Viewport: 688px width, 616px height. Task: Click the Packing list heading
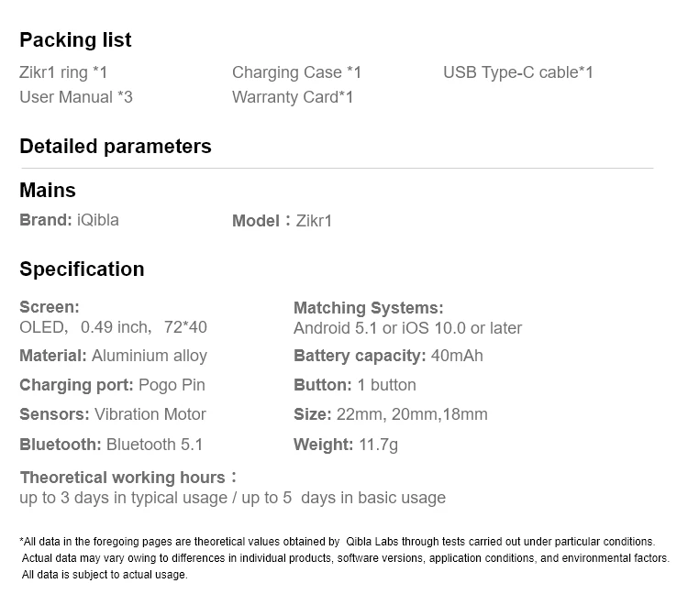click(x=75, y=40)
